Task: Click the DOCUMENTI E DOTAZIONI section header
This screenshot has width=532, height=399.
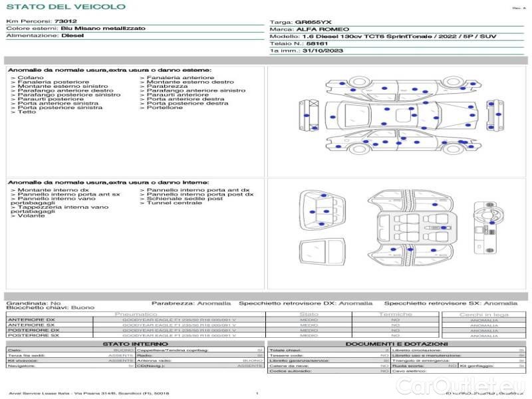Action: click(396, 344)
